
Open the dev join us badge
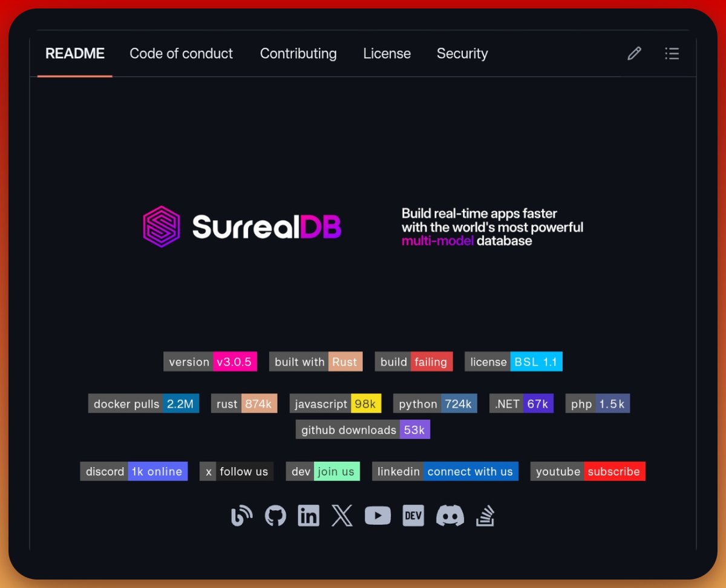click(323, 471)
